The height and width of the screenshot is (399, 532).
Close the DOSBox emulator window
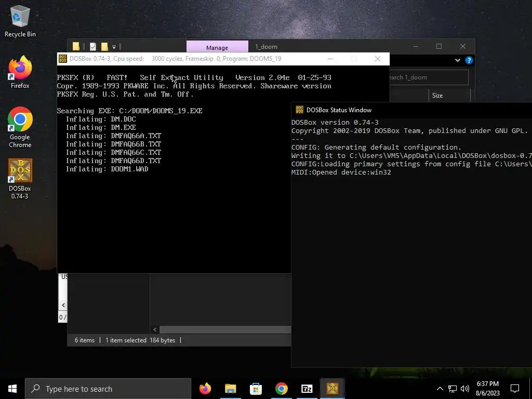click(378, 59)
